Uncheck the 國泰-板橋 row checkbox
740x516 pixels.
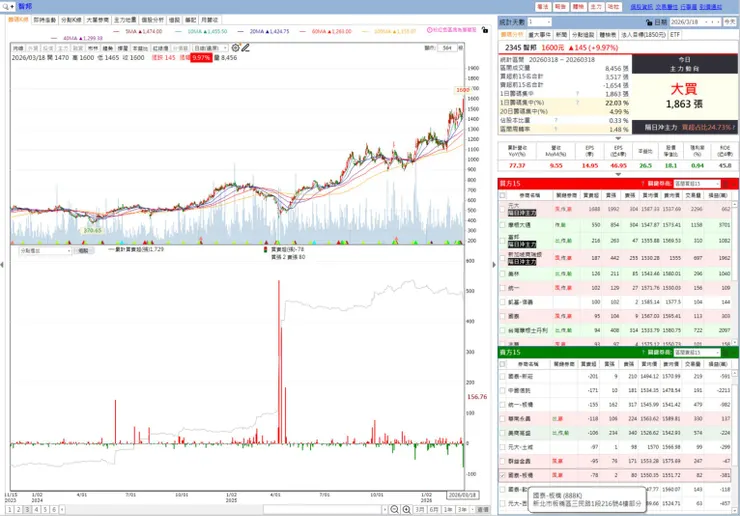pos(503,475)
